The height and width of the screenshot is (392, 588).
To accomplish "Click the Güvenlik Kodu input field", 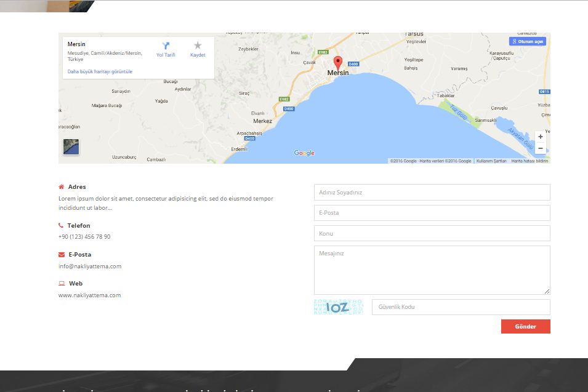I will click(461, 307).
